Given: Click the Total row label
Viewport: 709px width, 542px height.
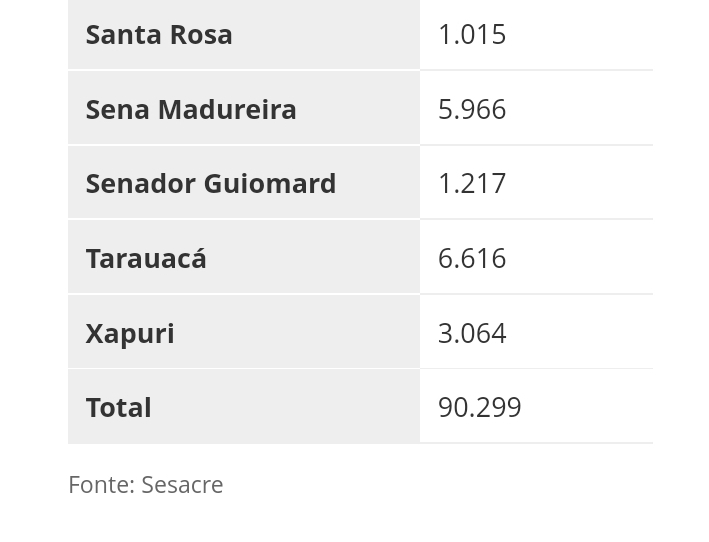Looking at the screenshot, I should [x=118, y=407].
